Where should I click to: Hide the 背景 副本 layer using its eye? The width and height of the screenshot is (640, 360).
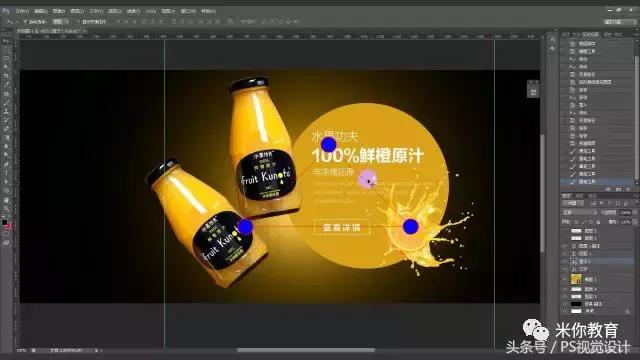pyautogui.click(x=565, y=304)
